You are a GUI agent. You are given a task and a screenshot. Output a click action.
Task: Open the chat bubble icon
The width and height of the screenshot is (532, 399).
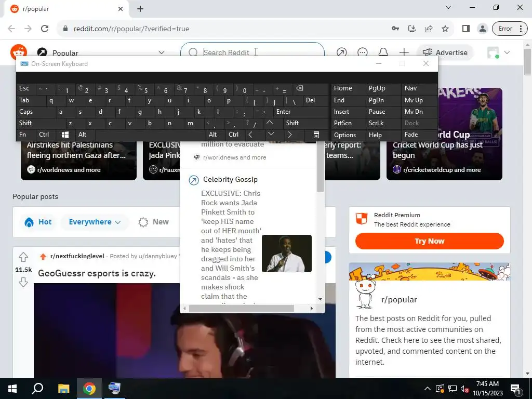(x=362, y=52)
